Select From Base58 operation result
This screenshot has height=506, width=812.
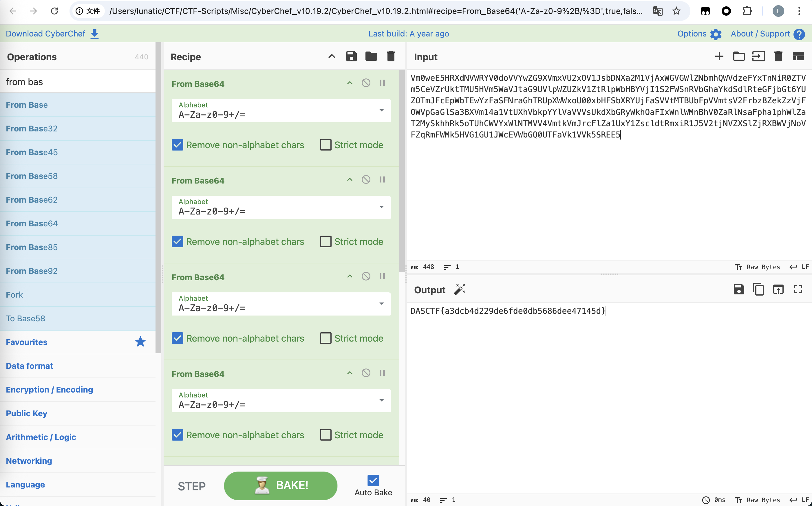pos(78,176)
